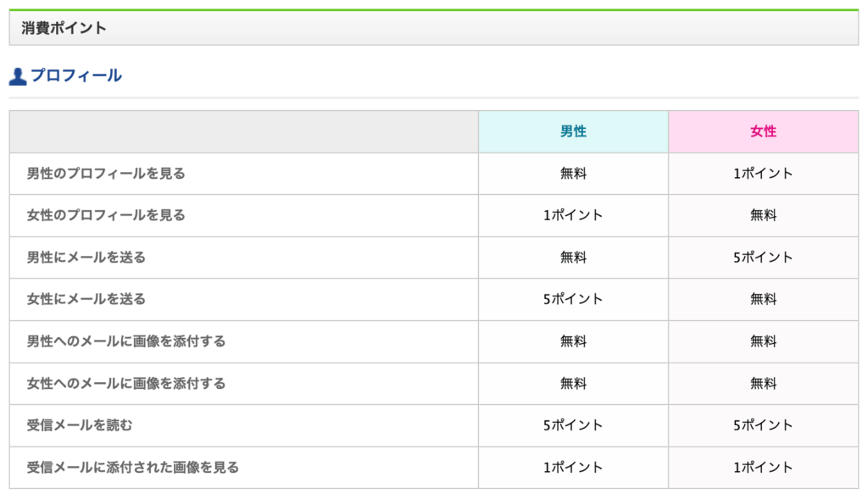Click the 男性 column header
This screenshot has height=499, width=868.
(x=573, y=131)
